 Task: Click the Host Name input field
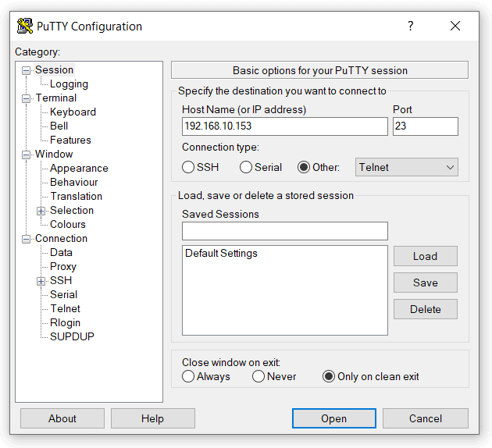point(284,126)
